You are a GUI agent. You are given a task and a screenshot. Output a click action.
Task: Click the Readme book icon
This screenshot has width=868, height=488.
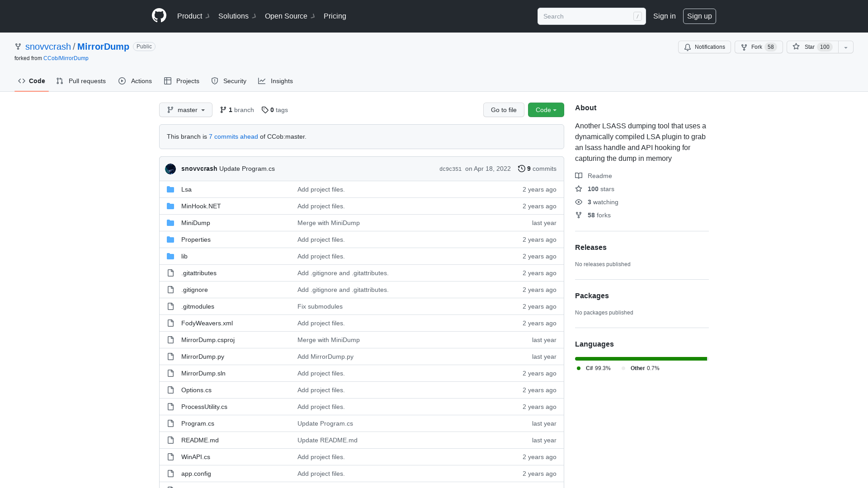[x=579, y=176]
